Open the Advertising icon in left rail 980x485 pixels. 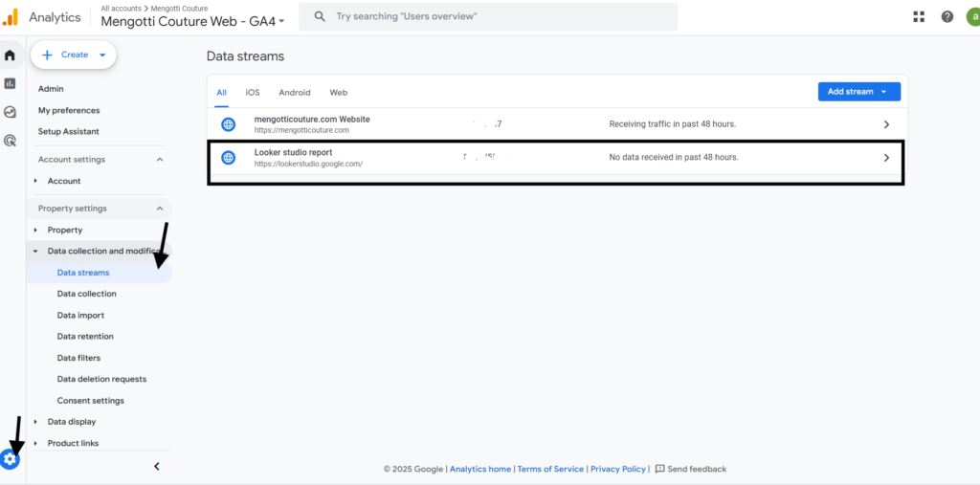pyautogui.click(x=10, y=141)
